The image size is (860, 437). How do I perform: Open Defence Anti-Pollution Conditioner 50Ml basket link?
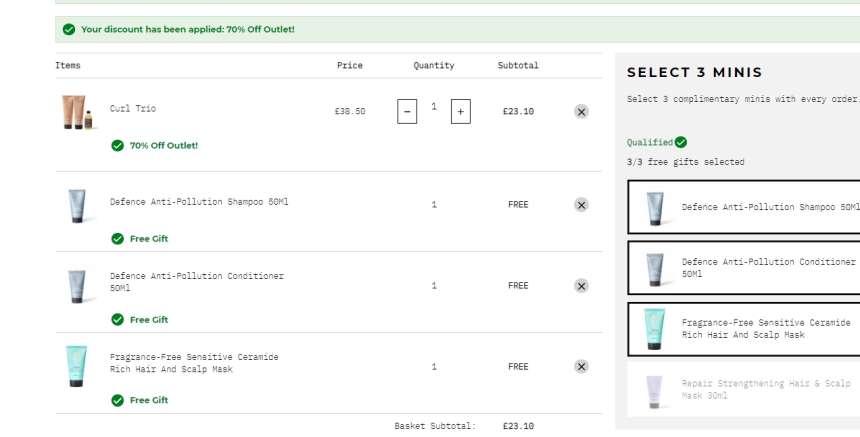(x=196, y=281)
